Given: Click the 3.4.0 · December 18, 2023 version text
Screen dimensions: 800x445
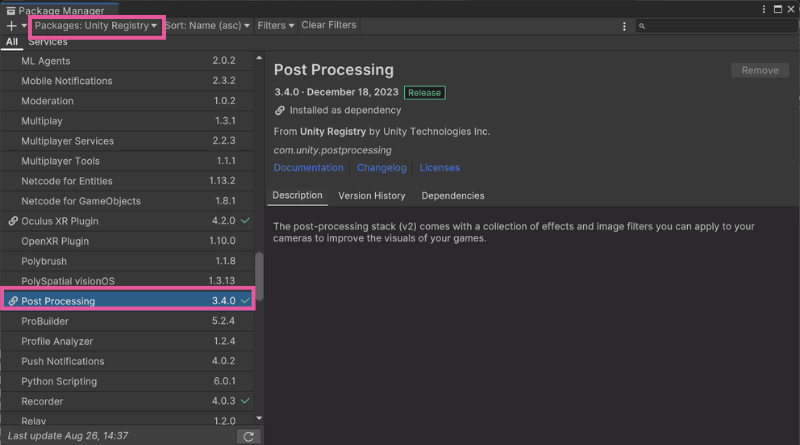Looking at the screenshot, I should pos(336,92).
